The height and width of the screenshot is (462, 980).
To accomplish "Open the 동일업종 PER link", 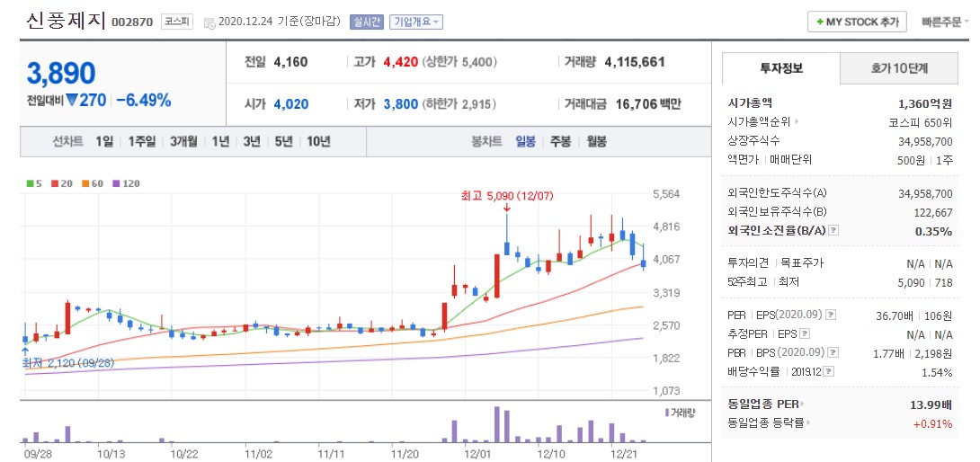I will tap(763, 404).
